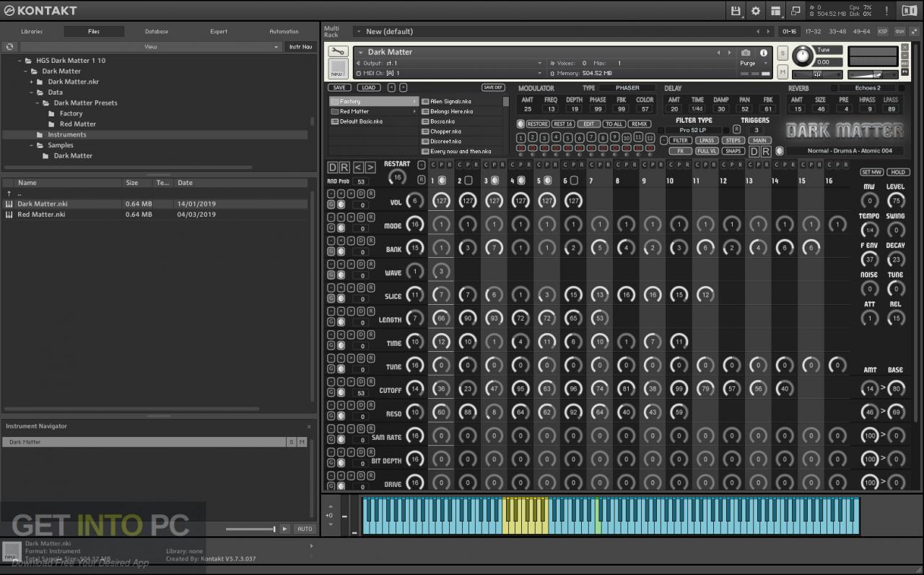Toggle step 1 on/off switch

pos(442,181)
